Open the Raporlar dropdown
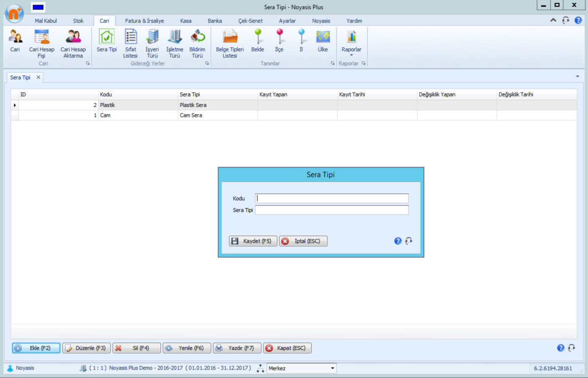The height and width of the screenshot is (378, 588). click(x=352, y=43)
